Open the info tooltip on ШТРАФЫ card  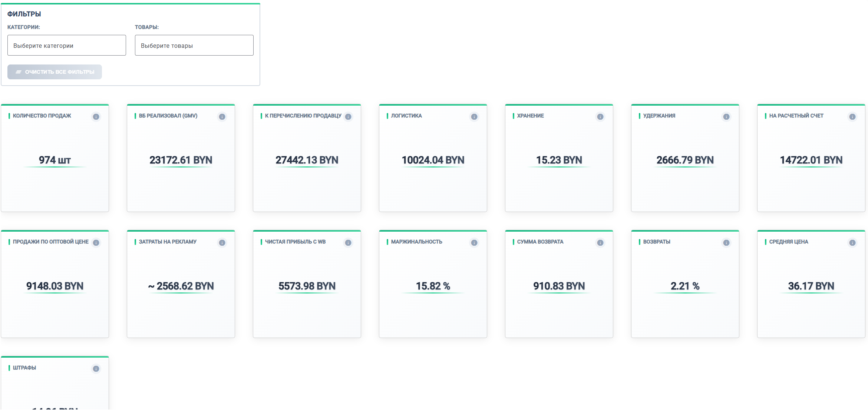[x=96, y=369]
